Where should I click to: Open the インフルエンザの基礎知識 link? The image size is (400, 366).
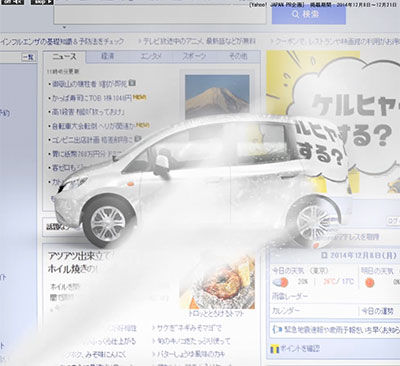[62, 42]
